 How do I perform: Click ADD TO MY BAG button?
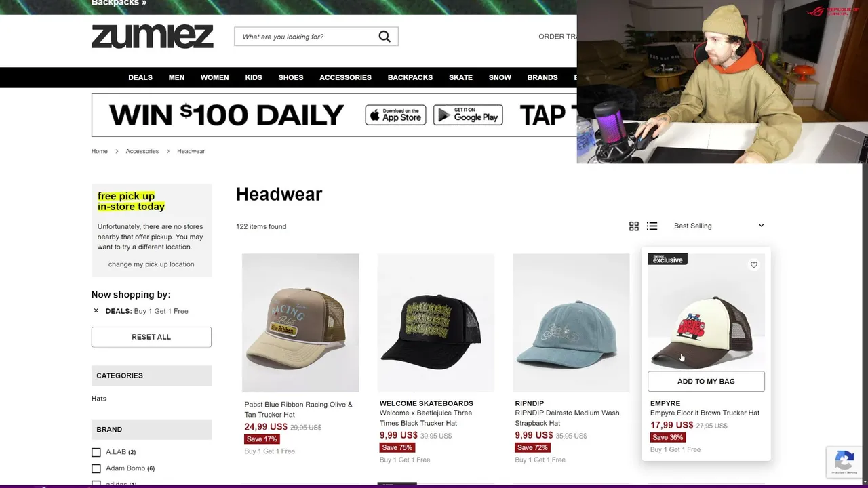tap(706, 381)
